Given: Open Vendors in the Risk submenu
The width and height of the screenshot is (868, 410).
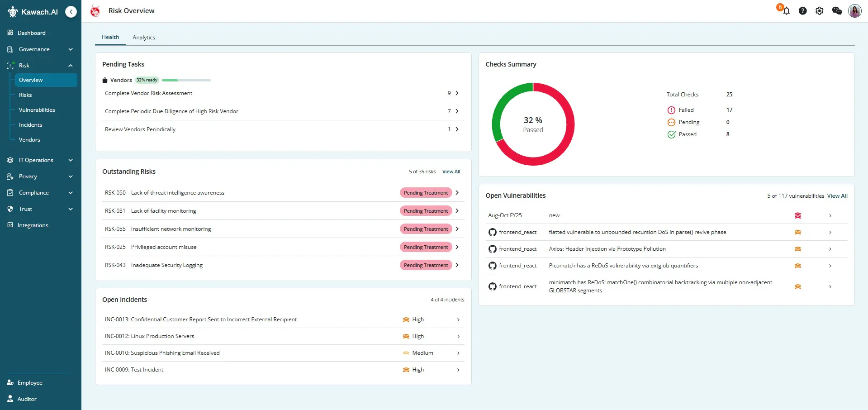Looking at the screenshot, I should (x=29, y=140).
